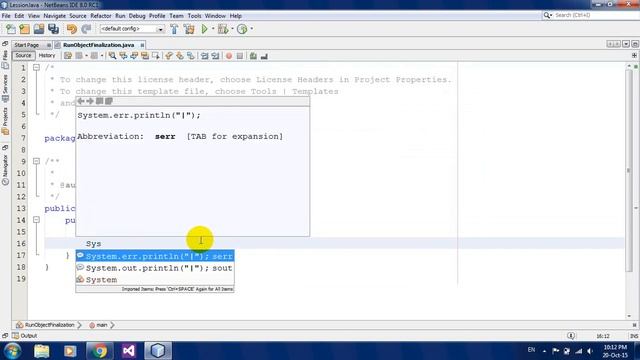Image resolution: width=640 pixels, height=360 pixels.
Task: Show opened documents list dropdown
Action: pyautogui.click(x=625, y=44)
